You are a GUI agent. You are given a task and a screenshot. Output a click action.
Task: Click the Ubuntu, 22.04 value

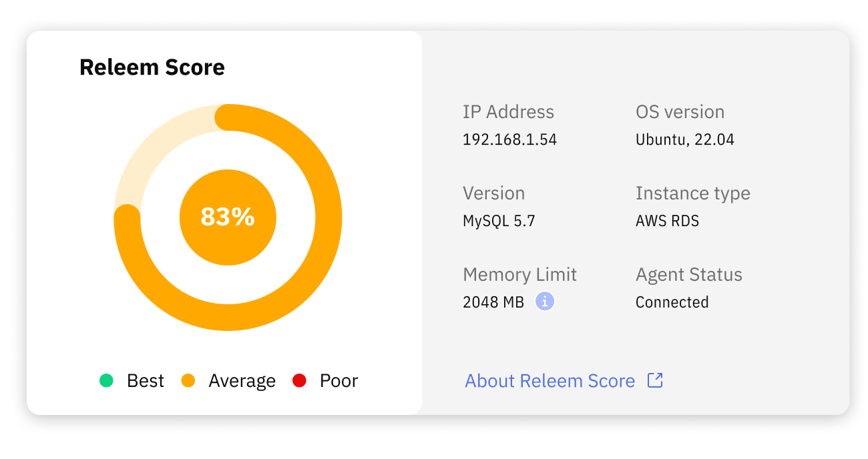click(684, 140)
